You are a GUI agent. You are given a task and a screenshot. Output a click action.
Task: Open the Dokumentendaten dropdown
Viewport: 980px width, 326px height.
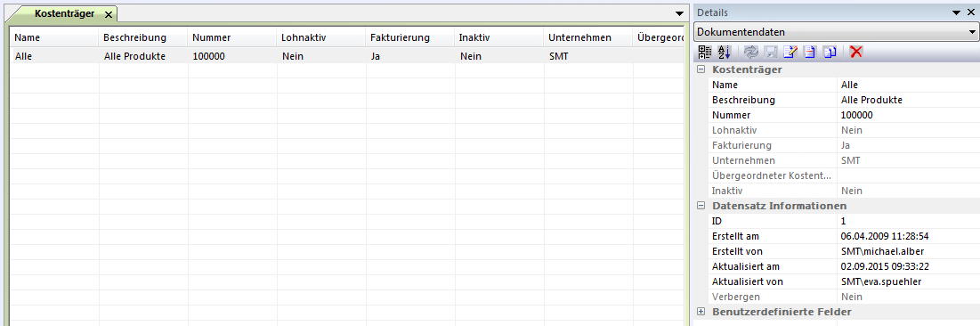(972, 32)
